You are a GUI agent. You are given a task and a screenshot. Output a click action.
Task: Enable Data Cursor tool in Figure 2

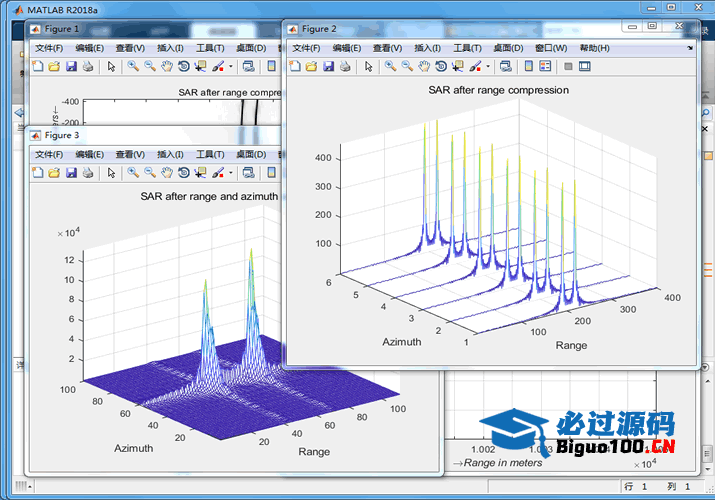click(458, 67)
